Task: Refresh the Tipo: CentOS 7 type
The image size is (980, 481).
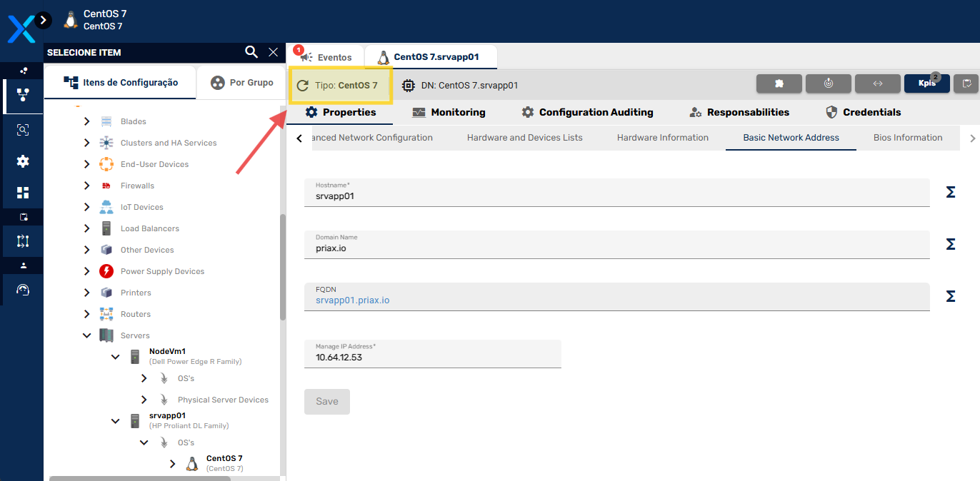Action: [303, 86]
